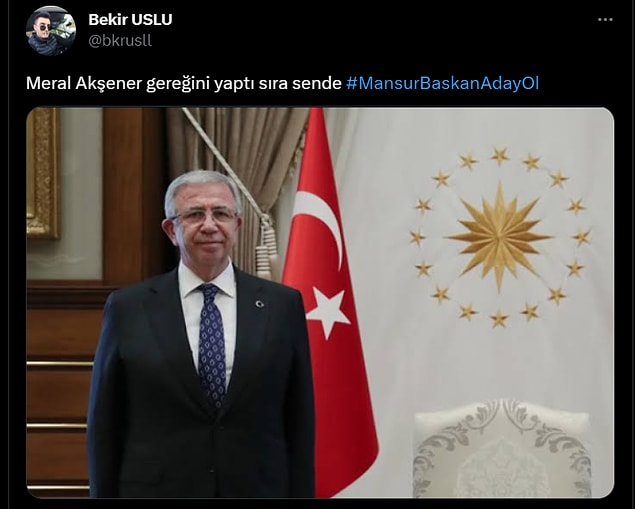This screenshot has height=509, width=635.
Task: Click the man's eyeglasses in the photo
Action: 206,215
